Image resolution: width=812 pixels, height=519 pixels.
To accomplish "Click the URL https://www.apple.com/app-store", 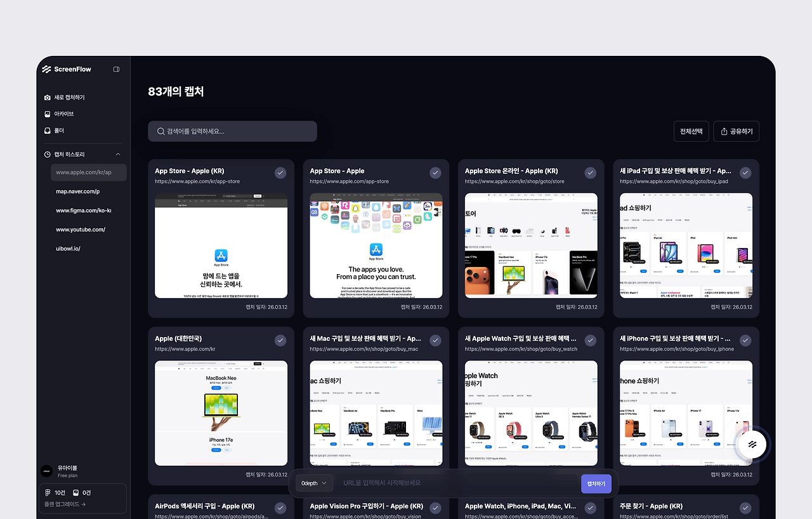I will (350, 181).
